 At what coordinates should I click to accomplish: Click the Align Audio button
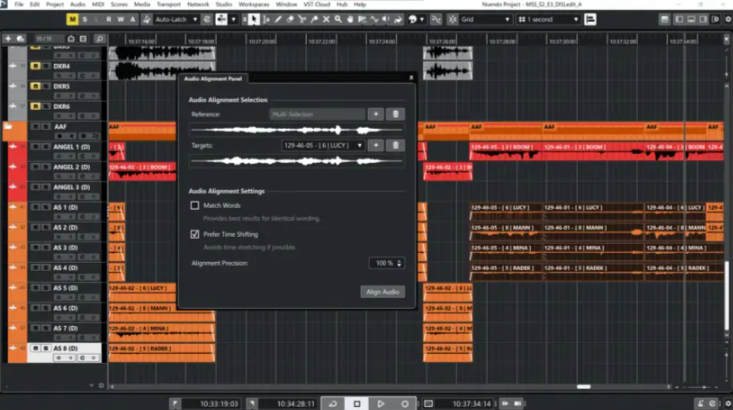[382, 292]
